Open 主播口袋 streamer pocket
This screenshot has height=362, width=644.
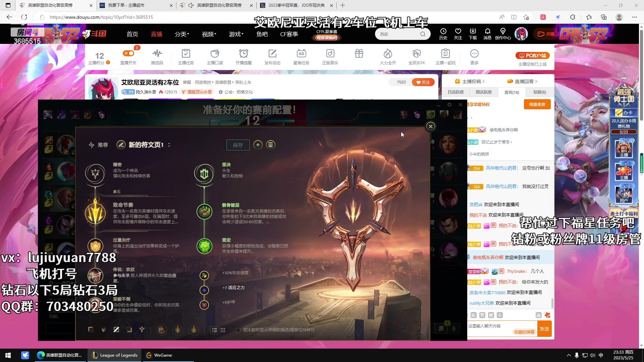coord(215,57)
